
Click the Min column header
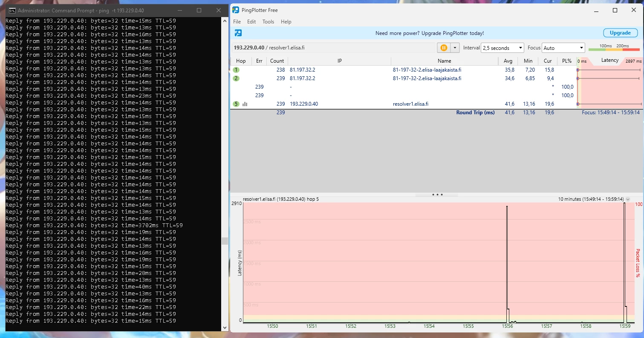pos(528,61)
